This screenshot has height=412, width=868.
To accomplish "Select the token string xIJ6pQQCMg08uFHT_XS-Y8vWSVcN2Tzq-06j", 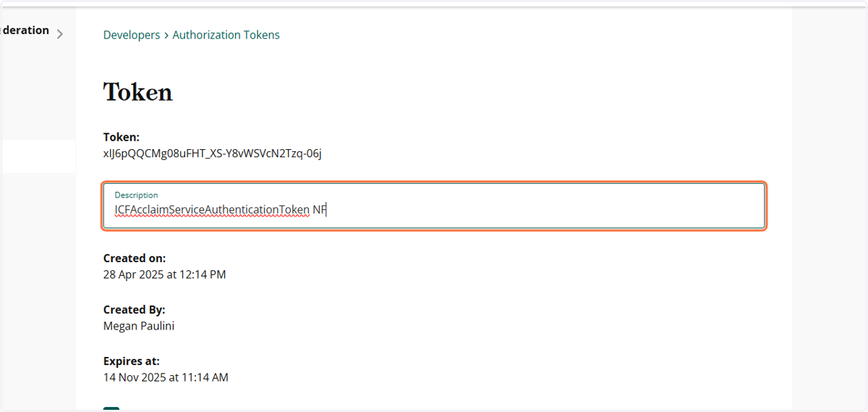I will point(212,153).
